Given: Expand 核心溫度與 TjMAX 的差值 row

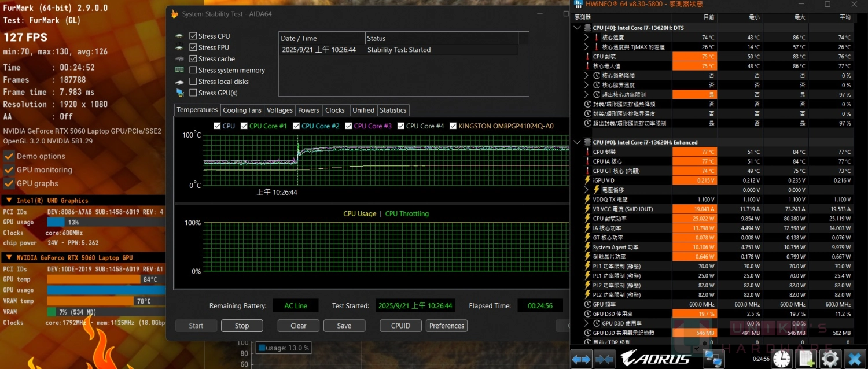Looking at the screenshot, I should [x=587, y=47].
